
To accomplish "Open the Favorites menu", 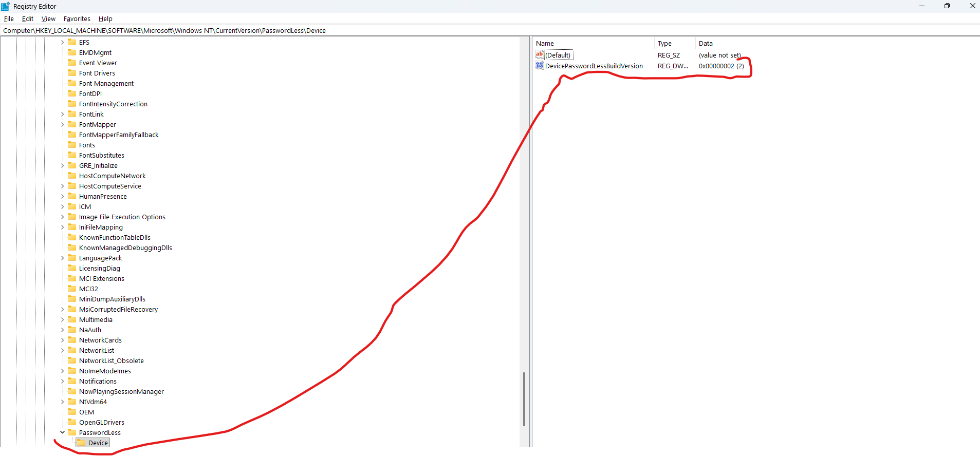I will click(x=77, y=19).
